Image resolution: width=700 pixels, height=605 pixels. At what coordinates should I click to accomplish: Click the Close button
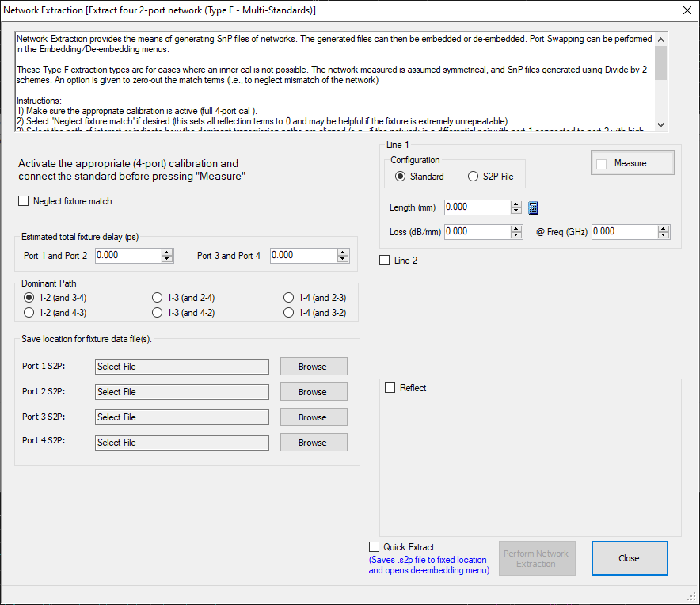click(x=629, y=558)
